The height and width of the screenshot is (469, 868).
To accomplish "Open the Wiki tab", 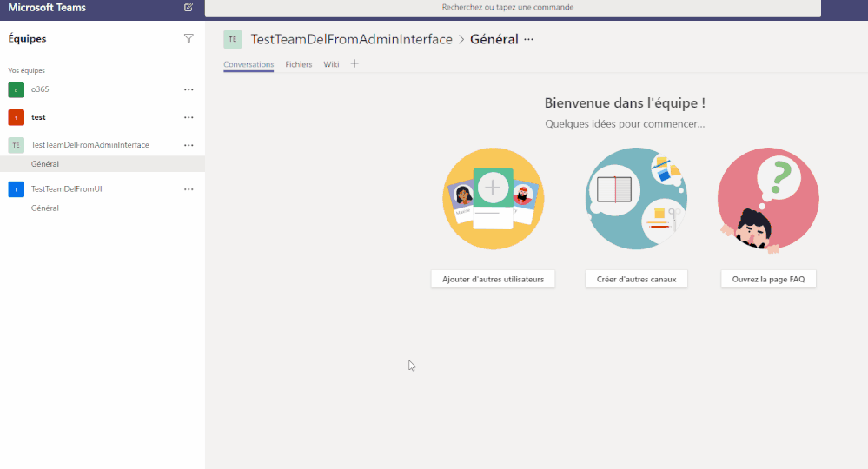I will [x=331, y=64].
